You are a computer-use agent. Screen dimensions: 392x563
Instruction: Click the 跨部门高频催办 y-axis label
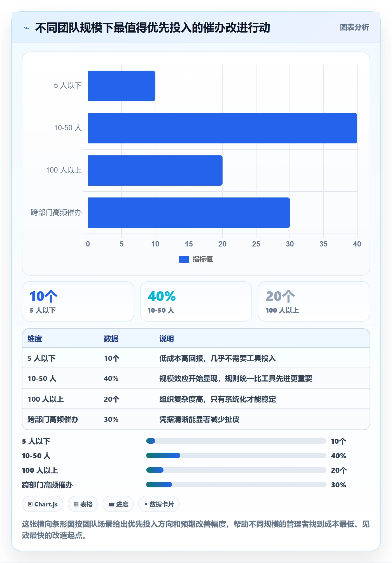tap(56, 213)
